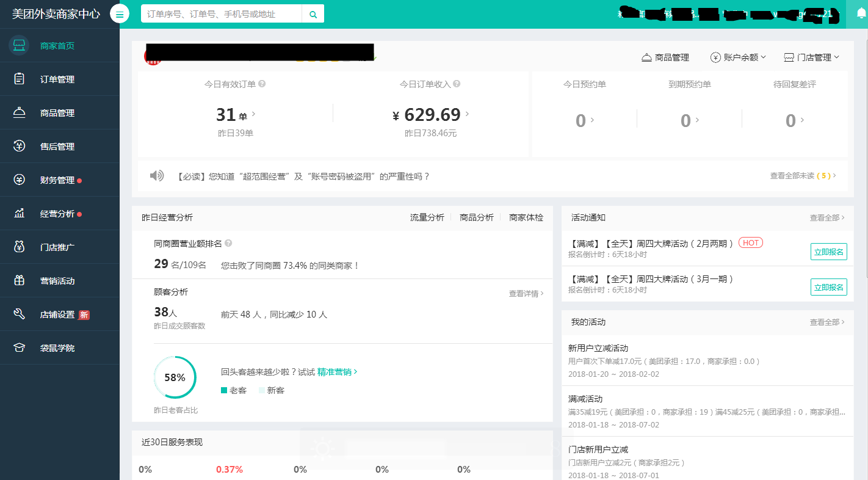Open 袋鼠学院 in the sidebar
Image resolution: width=868 pixels, height=480 pixels.
click(x=60, y=347)
